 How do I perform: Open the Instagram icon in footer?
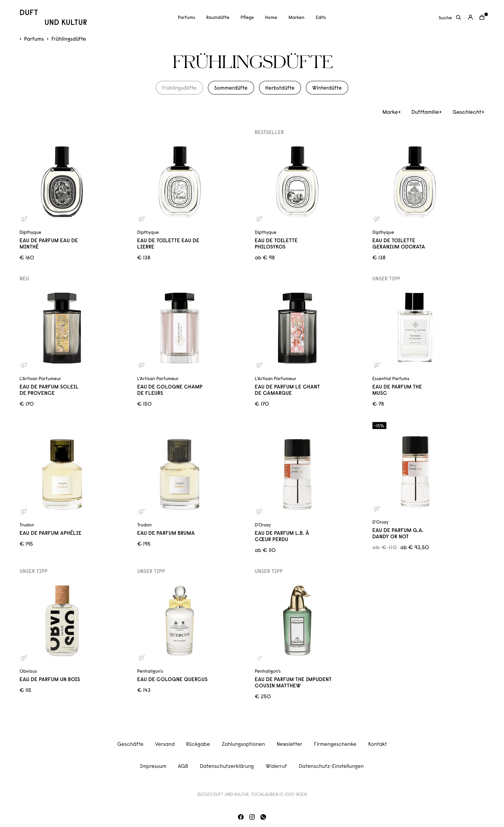[x=252, y=817]
